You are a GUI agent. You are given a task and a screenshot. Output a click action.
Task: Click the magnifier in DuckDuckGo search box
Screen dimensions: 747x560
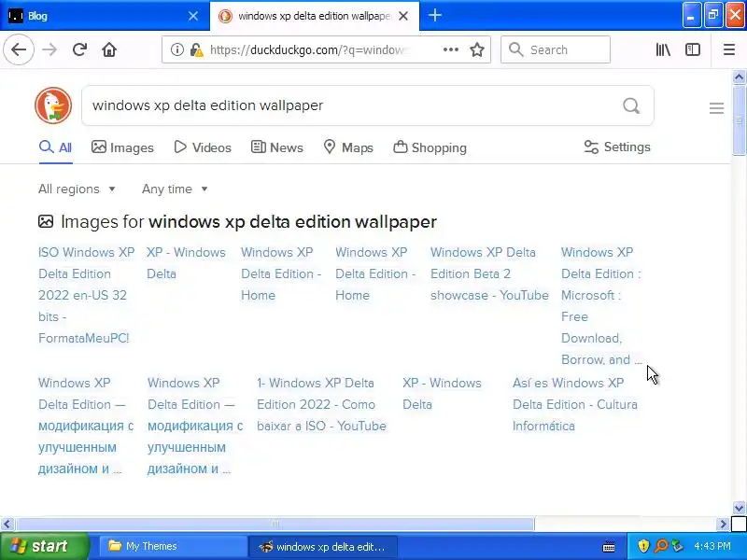pos(631,105)
